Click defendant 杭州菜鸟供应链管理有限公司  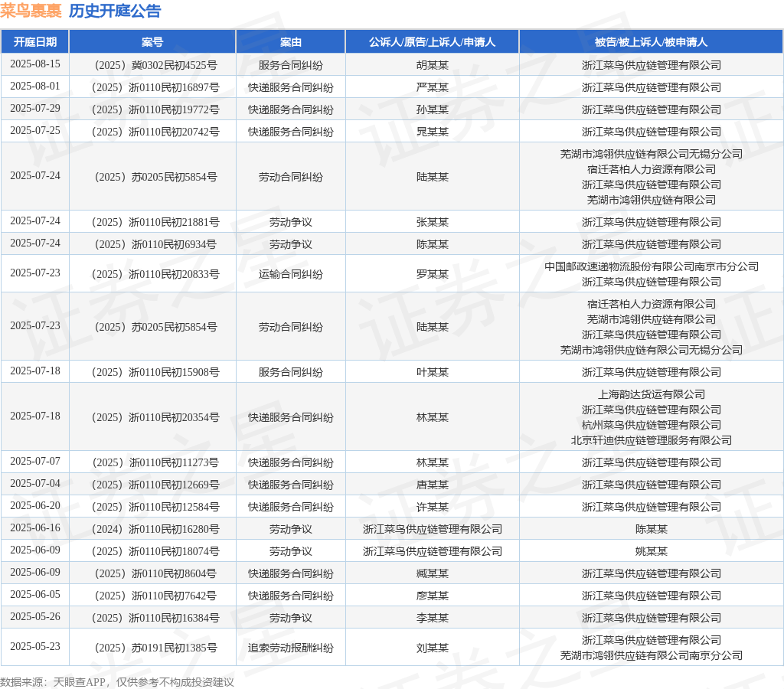(x=652, y=425)
